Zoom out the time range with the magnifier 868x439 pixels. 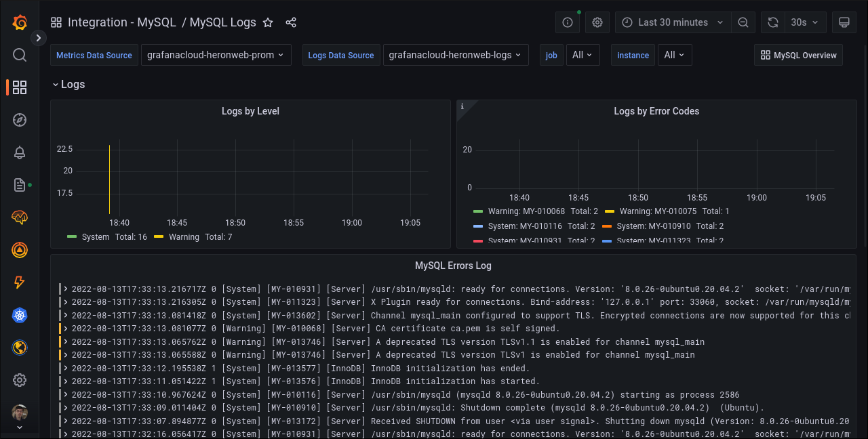point(743,22)
